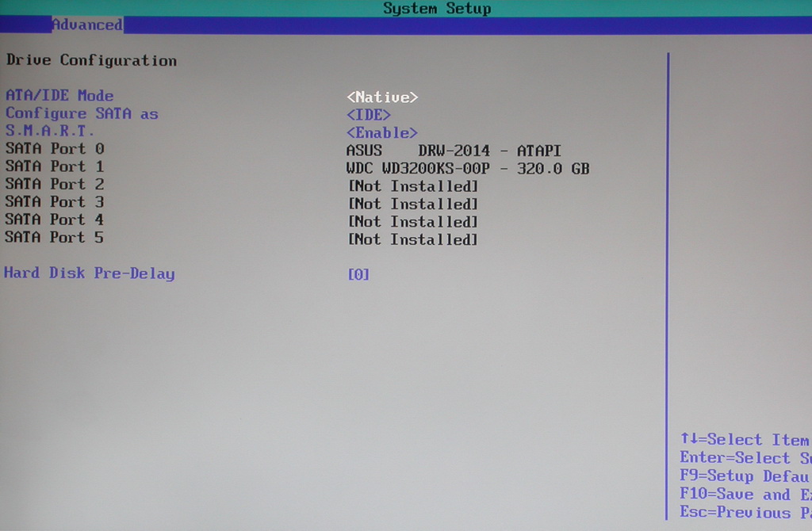
Task: Select the SATA Port 0 row label
Action: pos(55,148)
